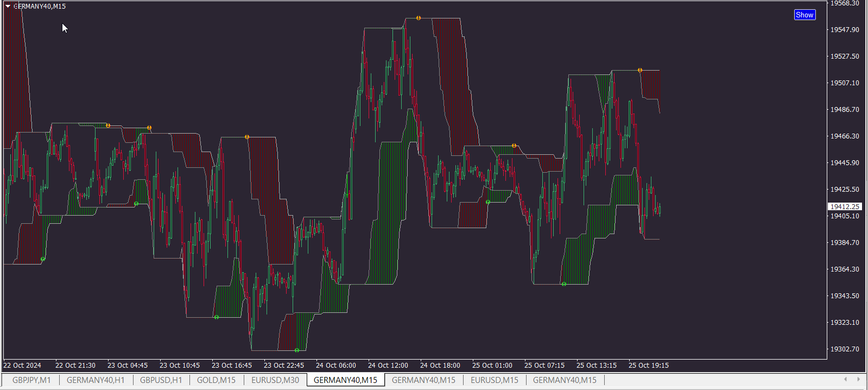The width and height of the screenshot is (868, 390).
Task: Switch to the GBPJPY,M1 chart tab
Action: click(31, 380)
